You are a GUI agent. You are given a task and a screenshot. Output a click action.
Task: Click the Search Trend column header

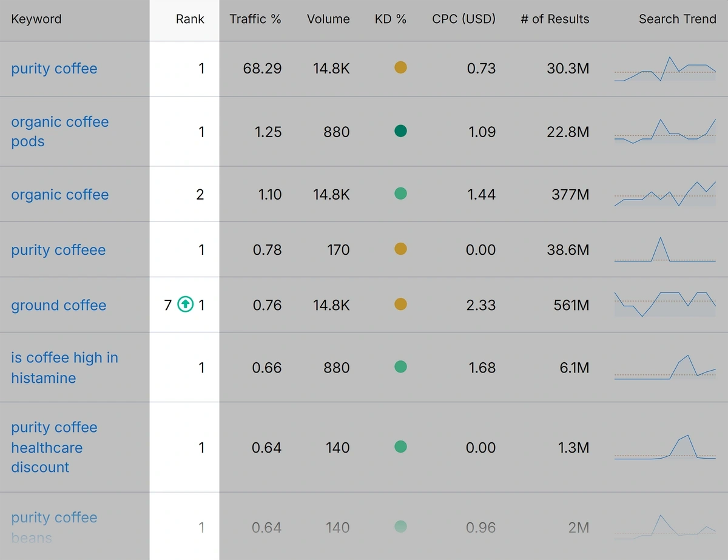click(x=678, y=19)
